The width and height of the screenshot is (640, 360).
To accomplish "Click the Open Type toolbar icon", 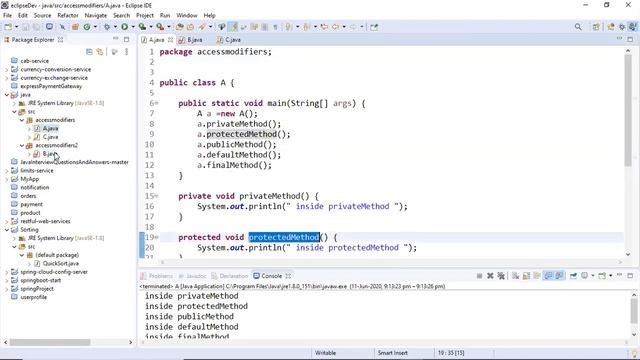I will pyautogui.click(x=180, y=27).
